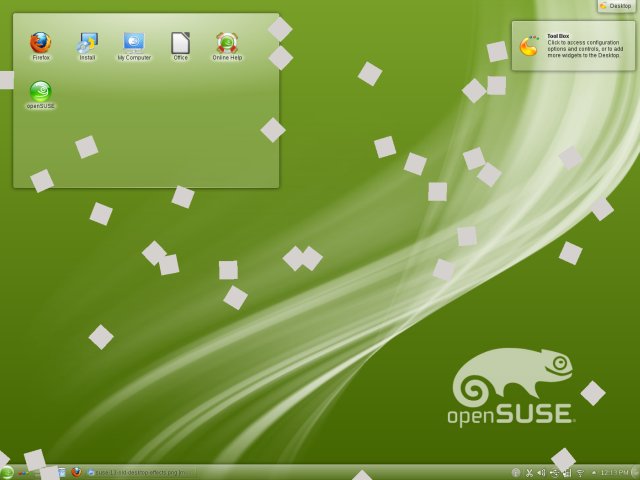Expand hidden system tray icons arrow
The image size is (640, 480).
[x=593, y=473]
